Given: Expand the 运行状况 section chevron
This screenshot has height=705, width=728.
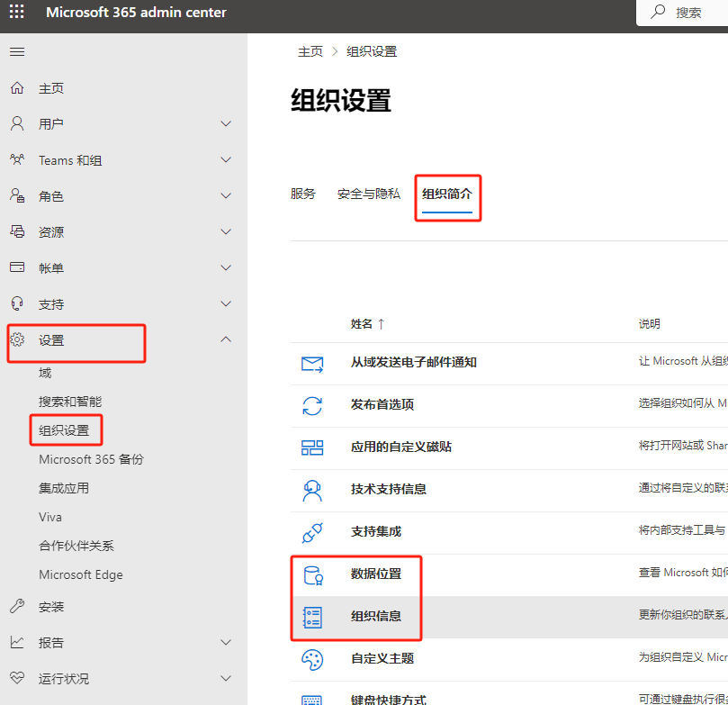Looking at the screenshot, I should point(226,678).
